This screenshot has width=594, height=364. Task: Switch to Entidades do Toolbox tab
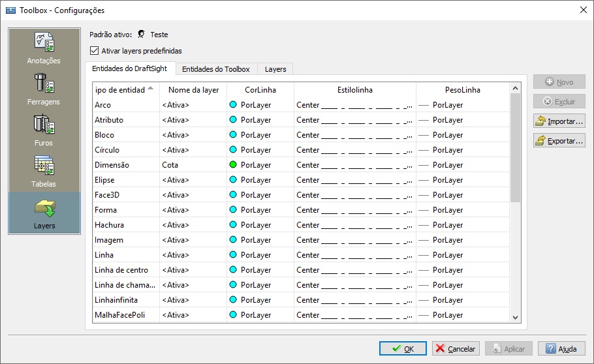point(216,69)
